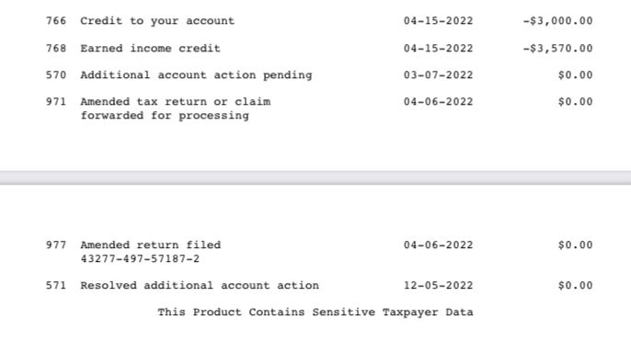Image resolution: width=631 pixels, height=364 pixels.
Task: Click the 12-05-2022 date
Action: point(438,286)
